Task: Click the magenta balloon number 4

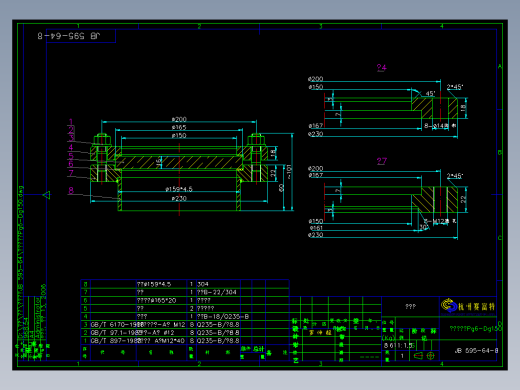Action: (x=71, y=147)
